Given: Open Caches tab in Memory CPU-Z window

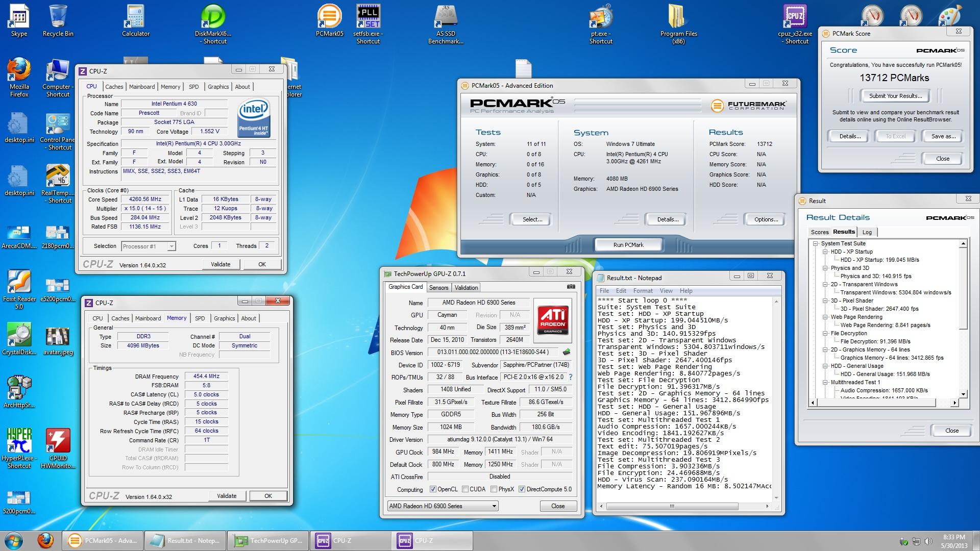Looking at the screenshot, I should tap(120, 318).
